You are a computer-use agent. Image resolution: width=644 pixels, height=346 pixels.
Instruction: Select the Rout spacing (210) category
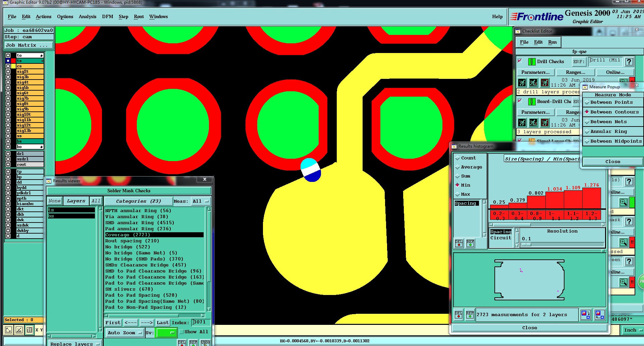[x=154, y=241]
